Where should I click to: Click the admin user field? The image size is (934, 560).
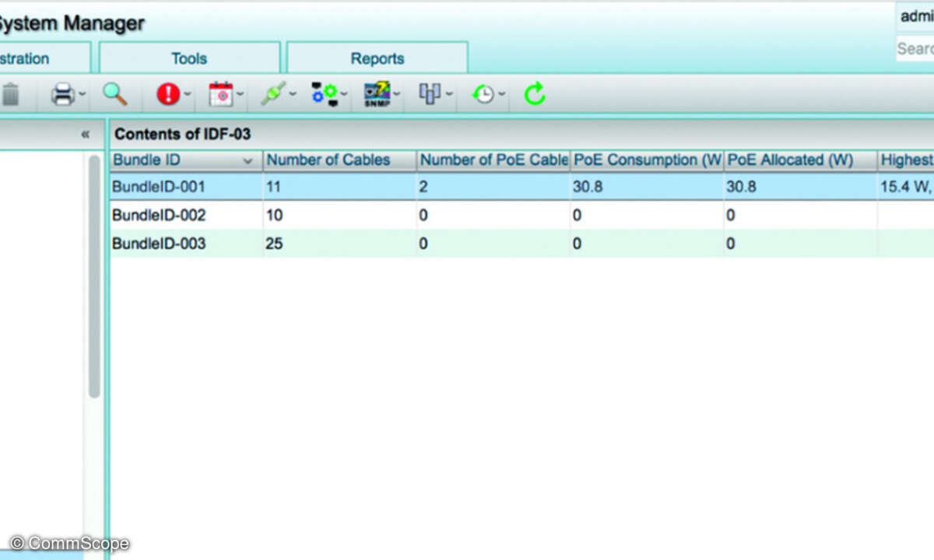point(915,16)
